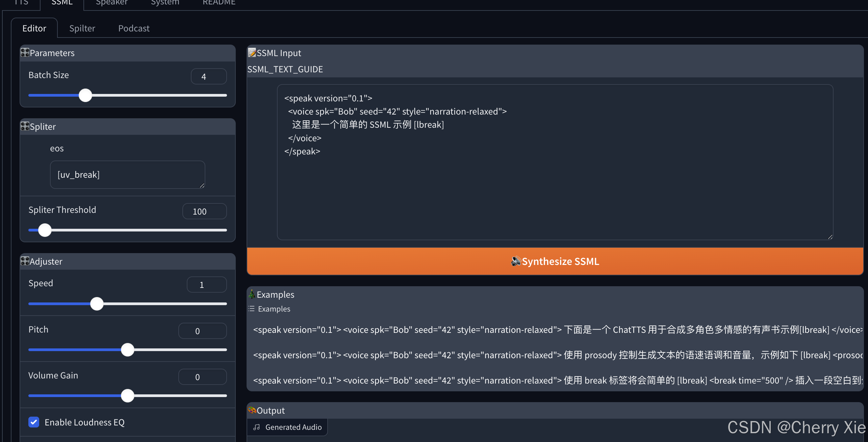Click the SSML Input notepad icon
Image resolution: width=868 pixels, height=442 pixels.
click(252, 53)
